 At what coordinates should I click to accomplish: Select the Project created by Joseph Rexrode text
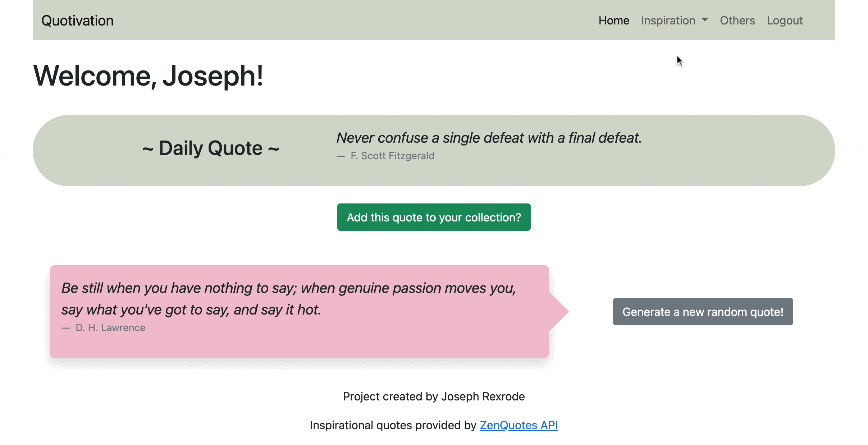click(434, 396)
